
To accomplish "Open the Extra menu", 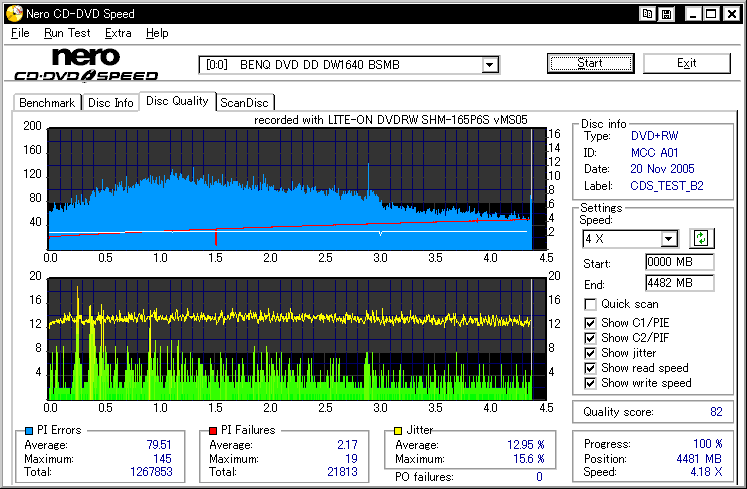I will 118,33.
